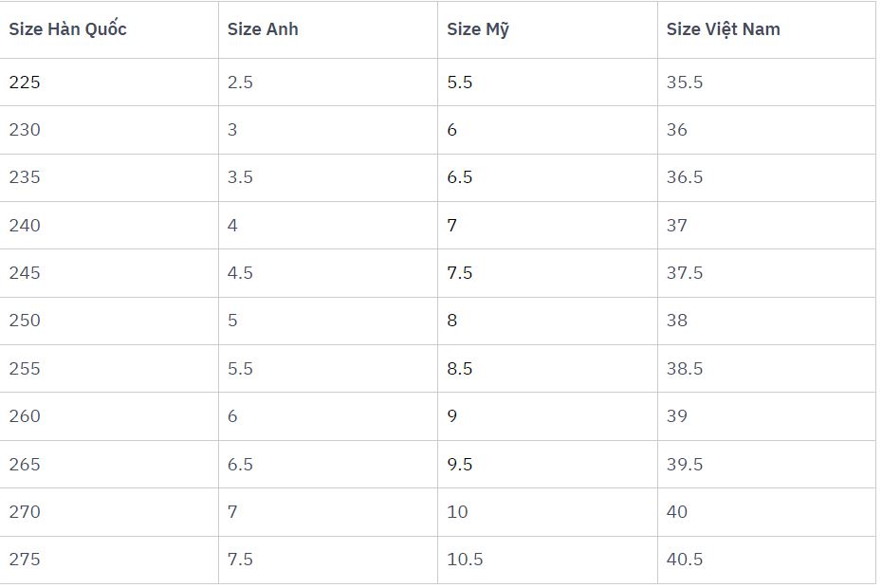Select the Korean size 275 cell
Screen dimensions: 882x588
point(25,560)
